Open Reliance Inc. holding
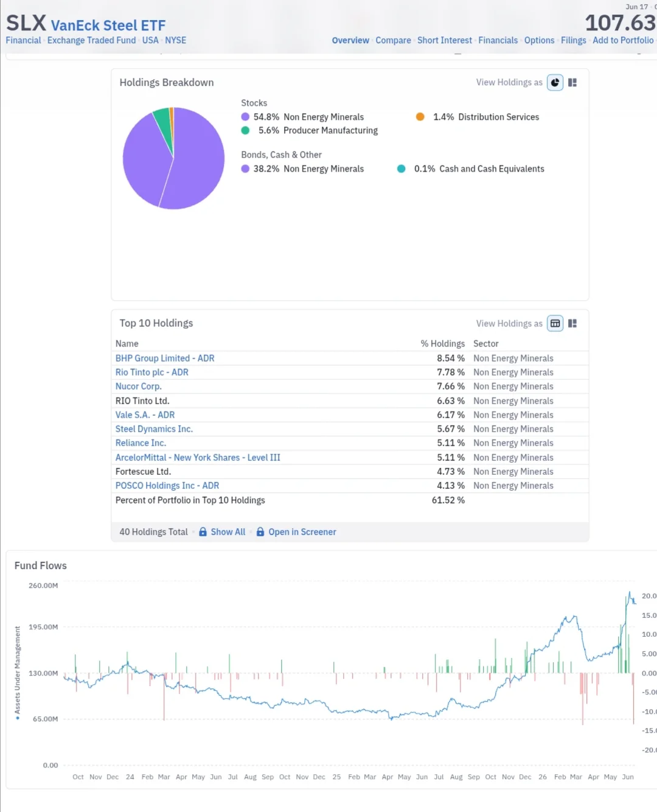 141,443
